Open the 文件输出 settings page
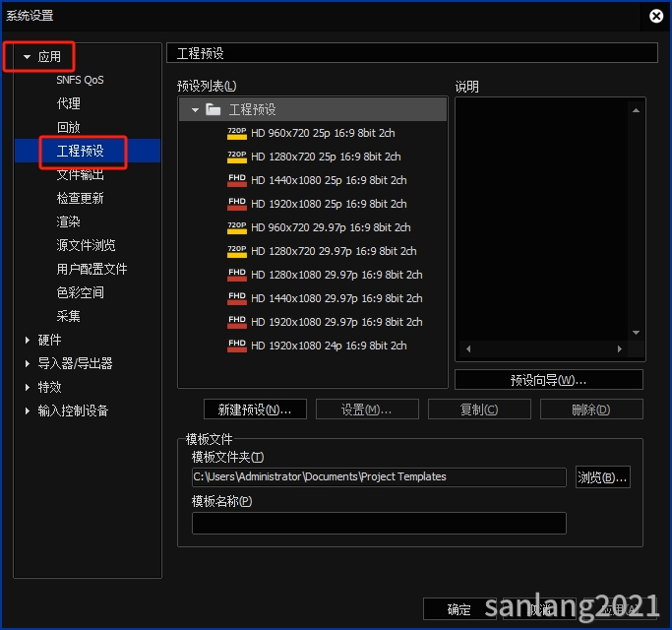This screenshot has width=672, height=630. coord(80,174)
